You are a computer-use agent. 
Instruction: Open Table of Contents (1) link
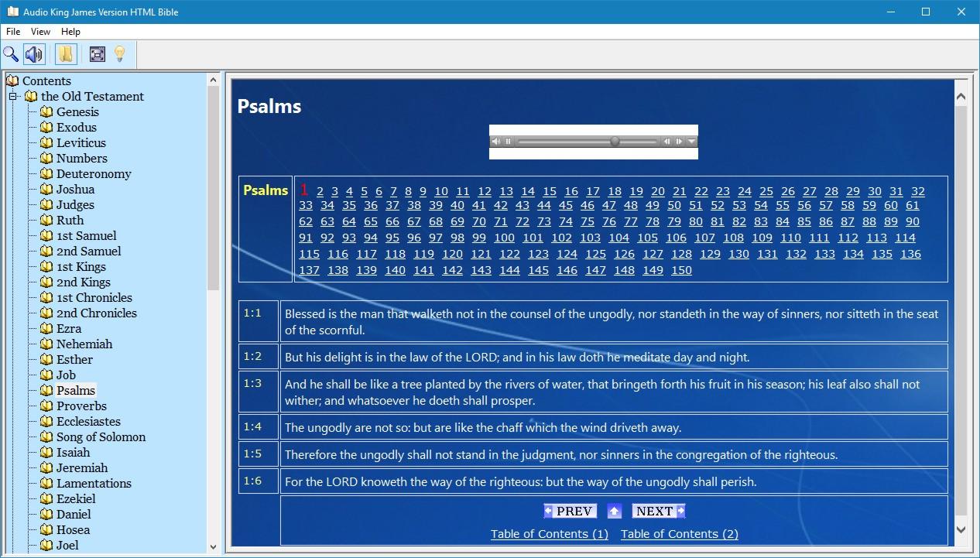click(550, 534)
